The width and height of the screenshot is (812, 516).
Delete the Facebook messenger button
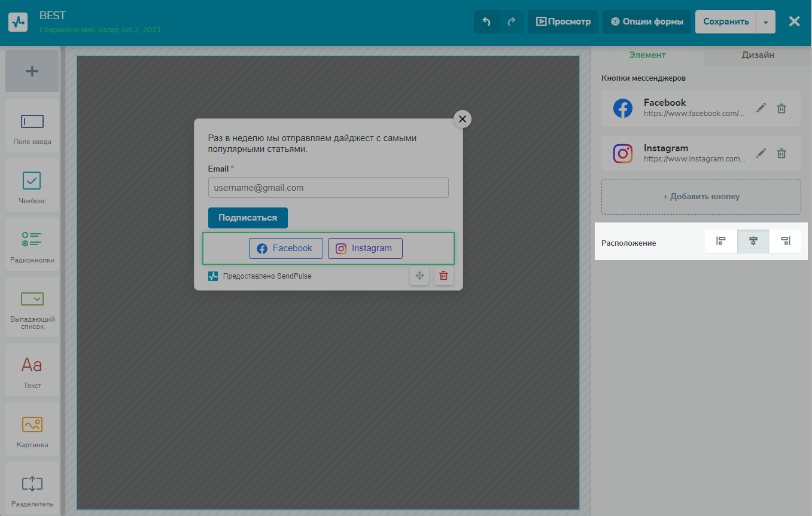tap(781, 108)
